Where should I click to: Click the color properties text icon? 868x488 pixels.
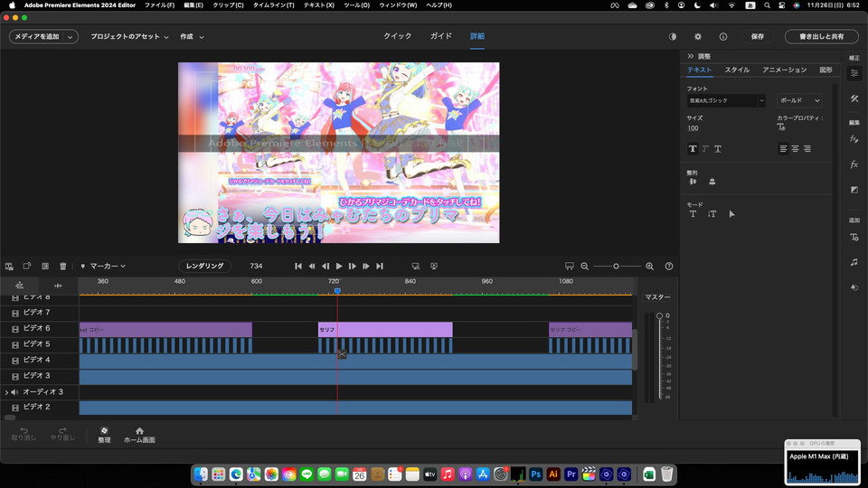point(781,127)
